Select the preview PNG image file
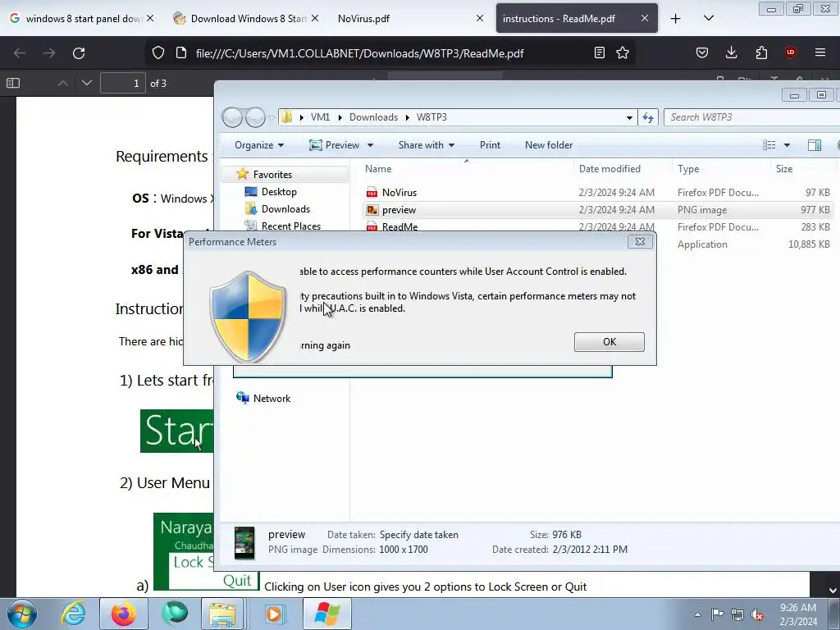Image resolution: width=840 pixels, height=630 pixels. (x=599, y=210)
